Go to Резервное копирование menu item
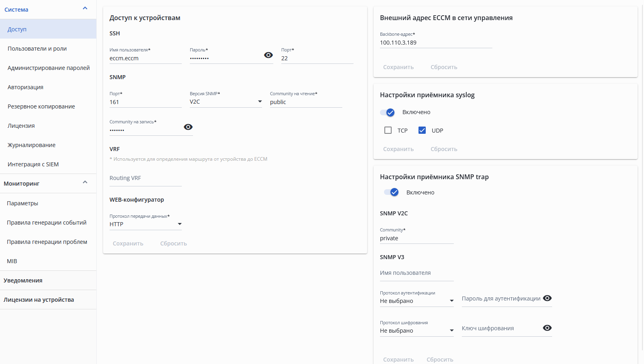The width and height of the screenshot is (644, 364). coord(41,106)
